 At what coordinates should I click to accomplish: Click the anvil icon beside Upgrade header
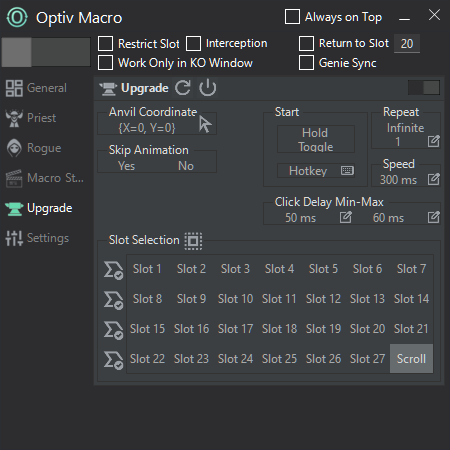108,88
